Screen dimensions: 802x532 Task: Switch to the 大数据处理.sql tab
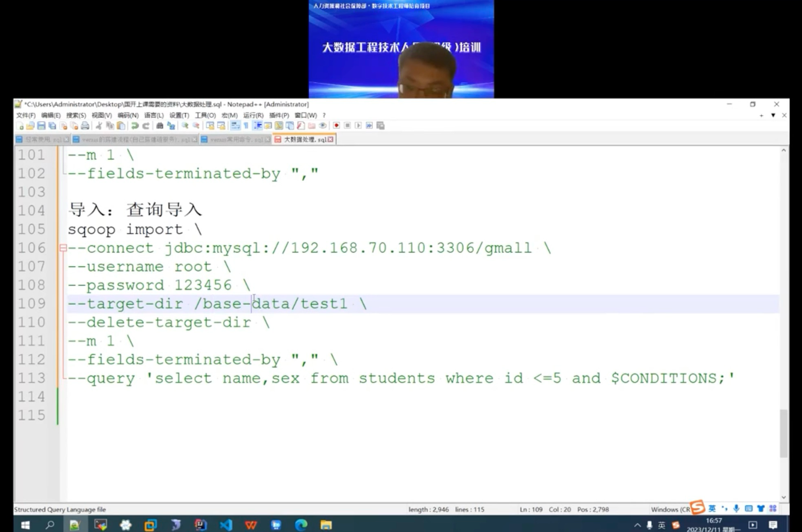(305, 140)
